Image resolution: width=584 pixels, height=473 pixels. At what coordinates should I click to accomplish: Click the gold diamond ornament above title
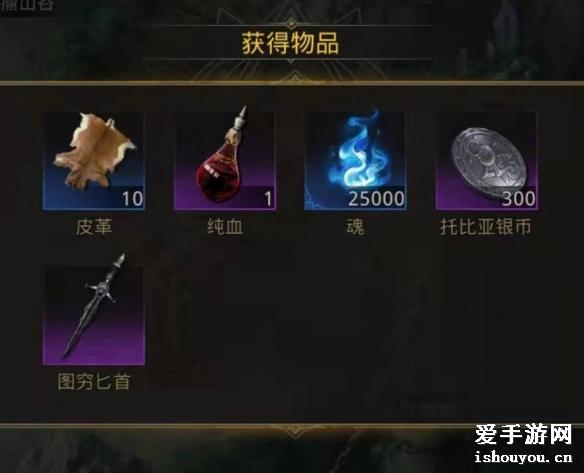[292, 25]
